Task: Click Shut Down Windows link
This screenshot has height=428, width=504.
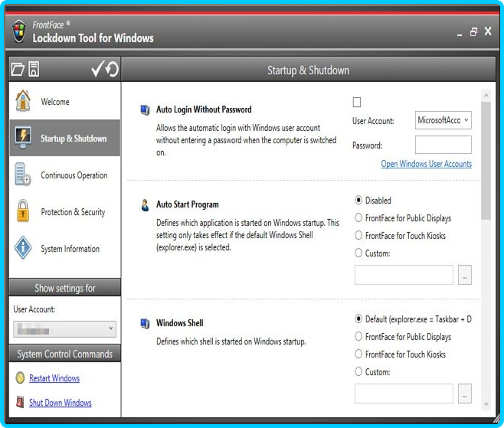Action: (60, 402)
